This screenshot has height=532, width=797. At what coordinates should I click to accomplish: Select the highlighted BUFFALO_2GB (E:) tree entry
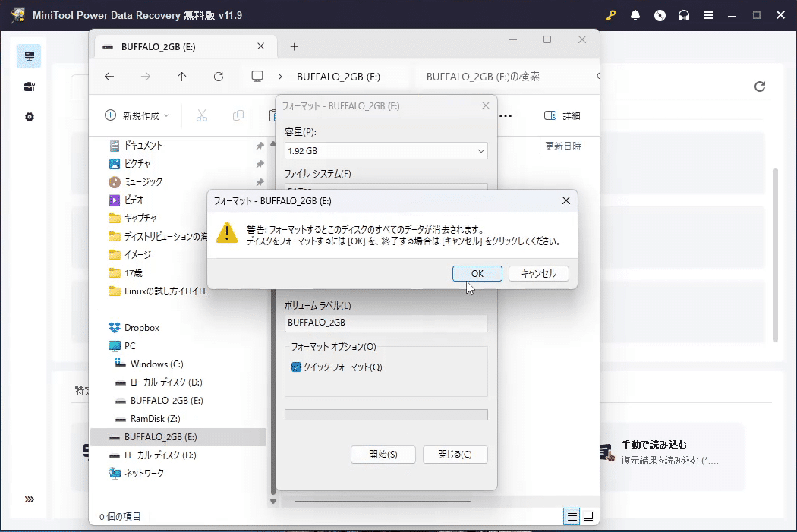point(178,437)
